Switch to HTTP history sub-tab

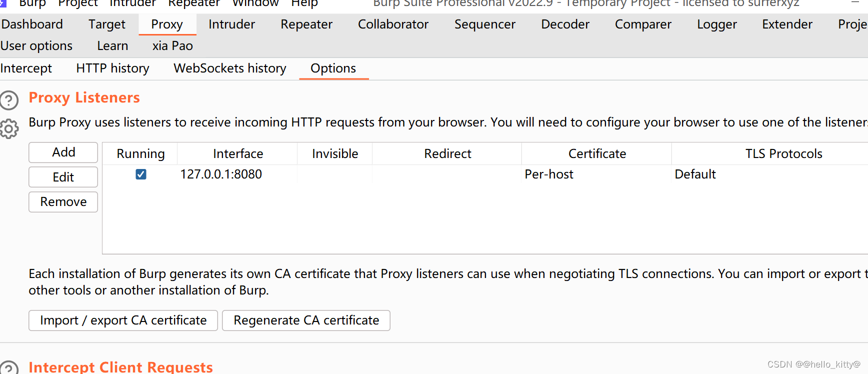pyautogui.click(x=112, y=68)
